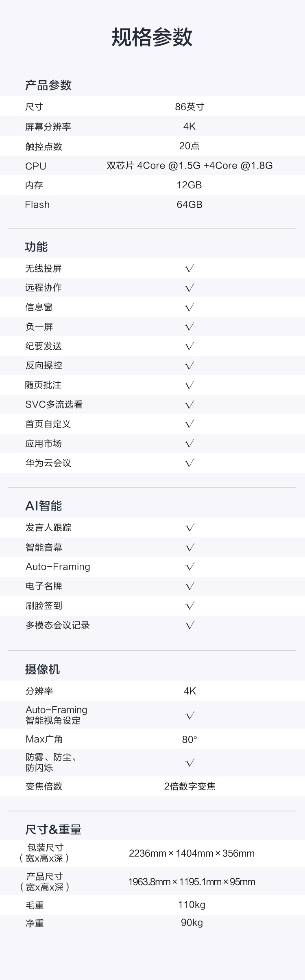Click the checkmark next to 无线投屏
The width and height of the screenshot is (305, 980).
tap(190, 268)
